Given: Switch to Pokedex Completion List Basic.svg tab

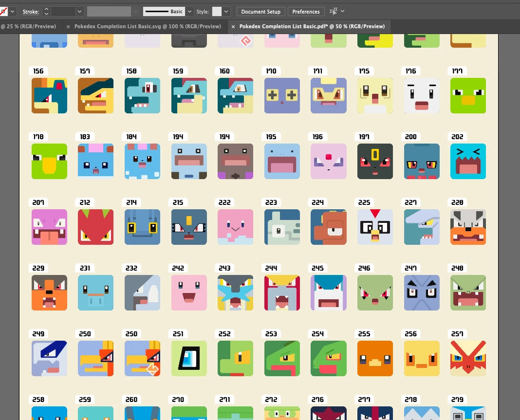Looking at the screenshot, I should 148,26.
